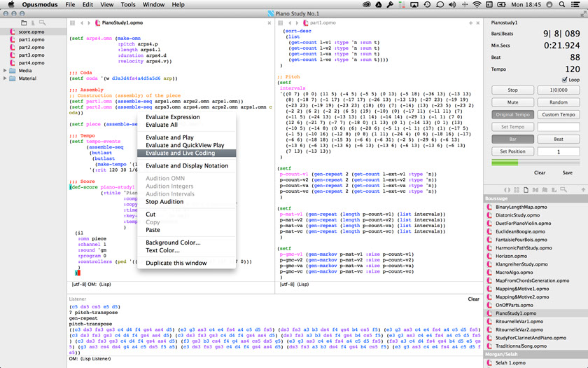Open macOS Spotlight search in the menu bar
The image size is (588, 368).
click(561, 4)
